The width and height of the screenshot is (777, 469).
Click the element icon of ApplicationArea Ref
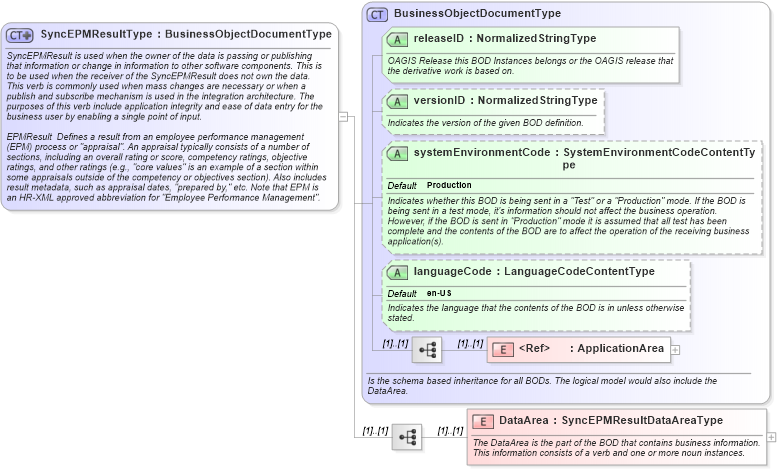pos(503,350)
